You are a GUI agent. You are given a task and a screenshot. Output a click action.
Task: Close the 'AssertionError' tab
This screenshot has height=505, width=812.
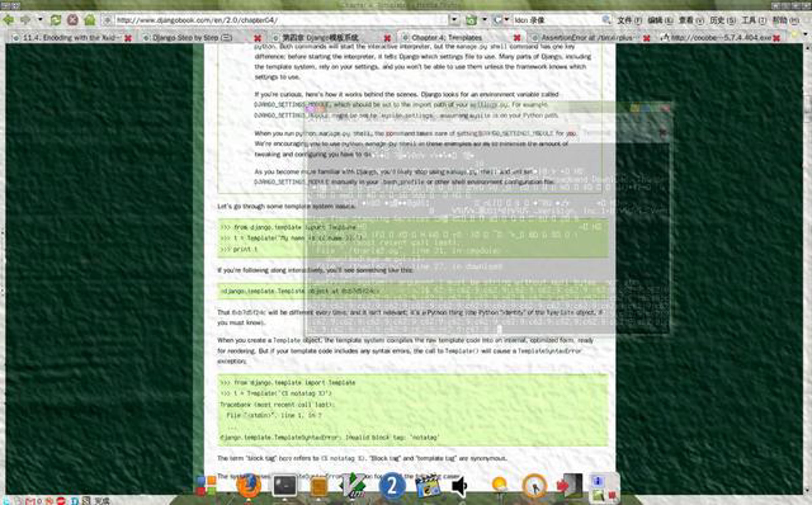(x=647, y=38)
